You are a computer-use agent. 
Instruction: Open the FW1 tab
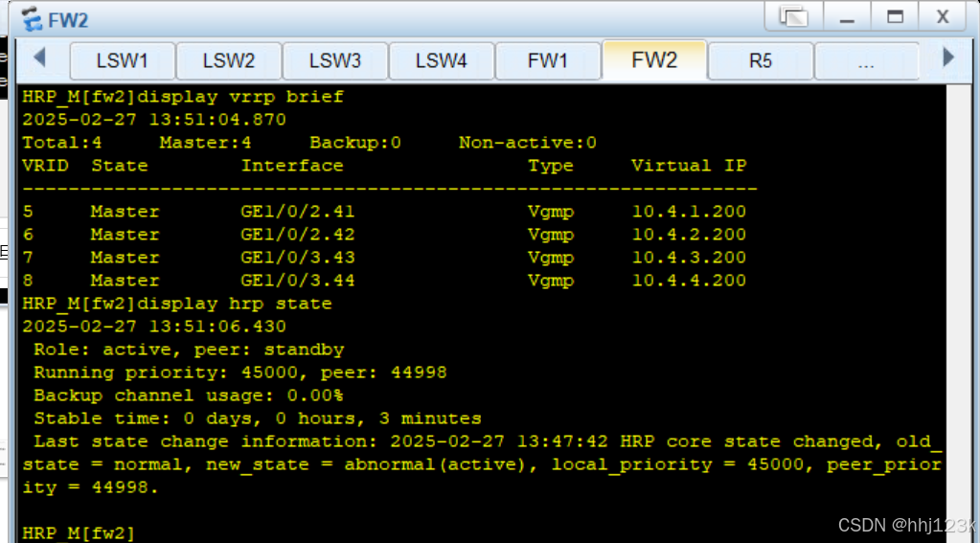click(548, 60)
